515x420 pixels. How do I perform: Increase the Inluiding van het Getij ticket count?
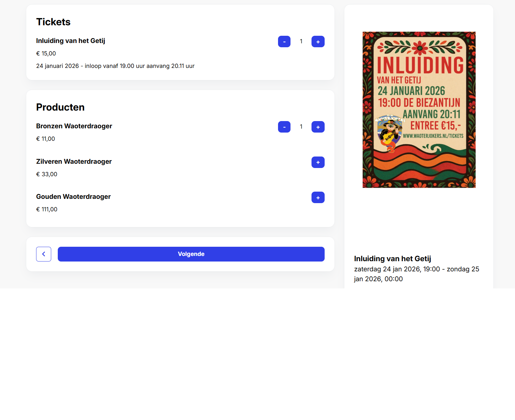coord(318,42)
